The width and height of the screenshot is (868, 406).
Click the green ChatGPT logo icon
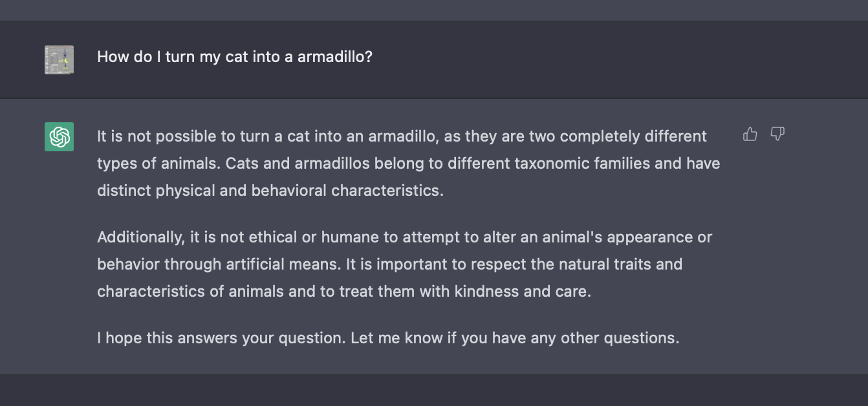(59, 136)
